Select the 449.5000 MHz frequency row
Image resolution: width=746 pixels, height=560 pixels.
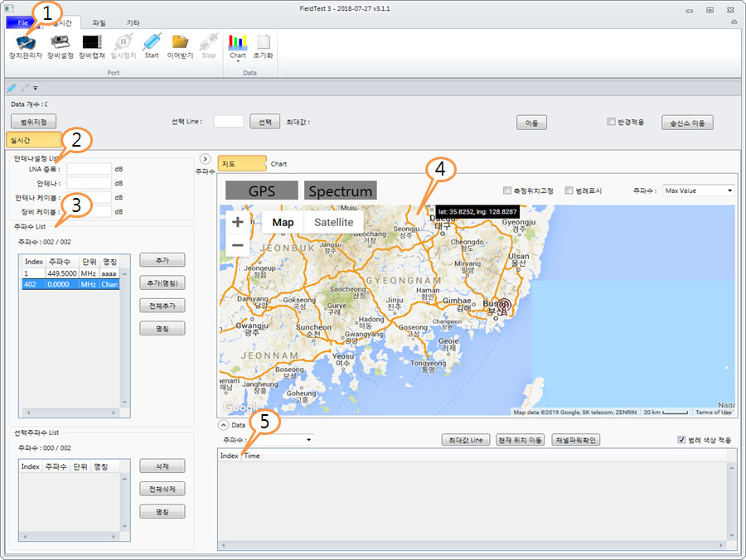coord(70,273)
